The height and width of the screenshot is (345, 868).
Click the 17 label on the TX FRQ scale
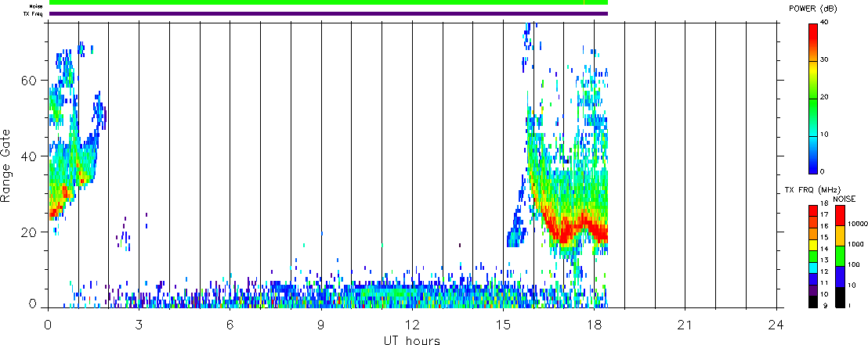pos(824,214)
